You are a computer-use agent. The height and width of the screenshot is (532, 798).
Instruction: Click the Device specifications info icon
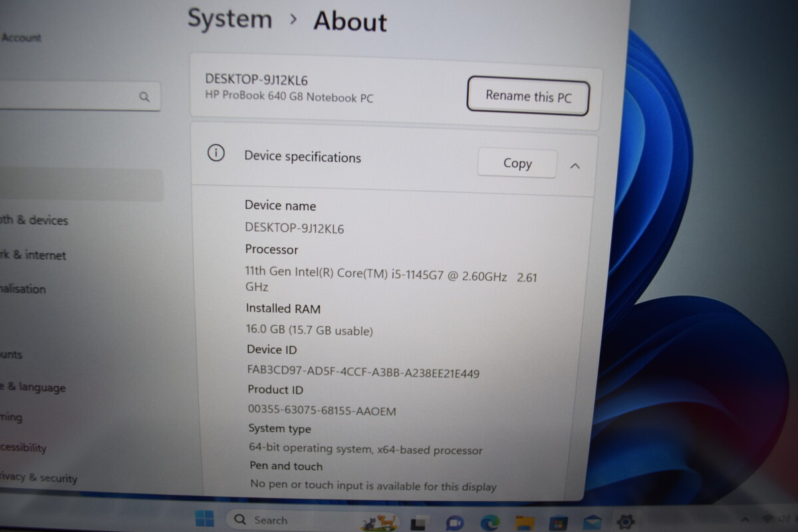tap(215, 154)
